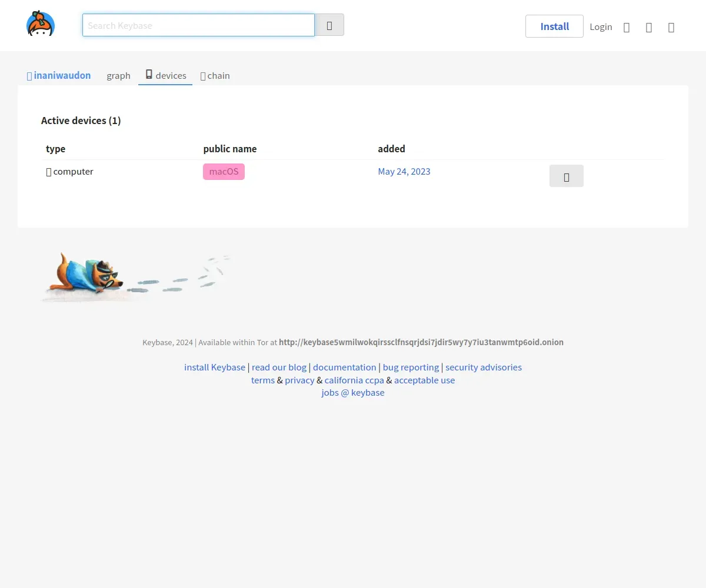706x588 pixels.
Task: Open the terms footer link
Action: pos(263,380)
